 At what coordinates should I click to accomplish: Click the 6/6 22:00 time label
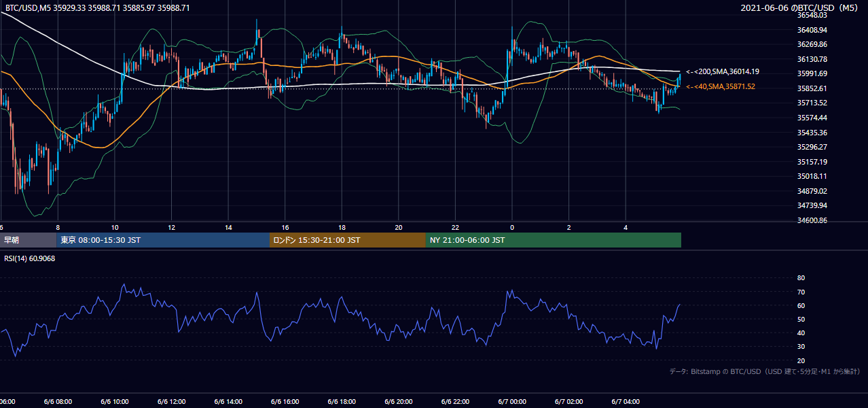456,402
